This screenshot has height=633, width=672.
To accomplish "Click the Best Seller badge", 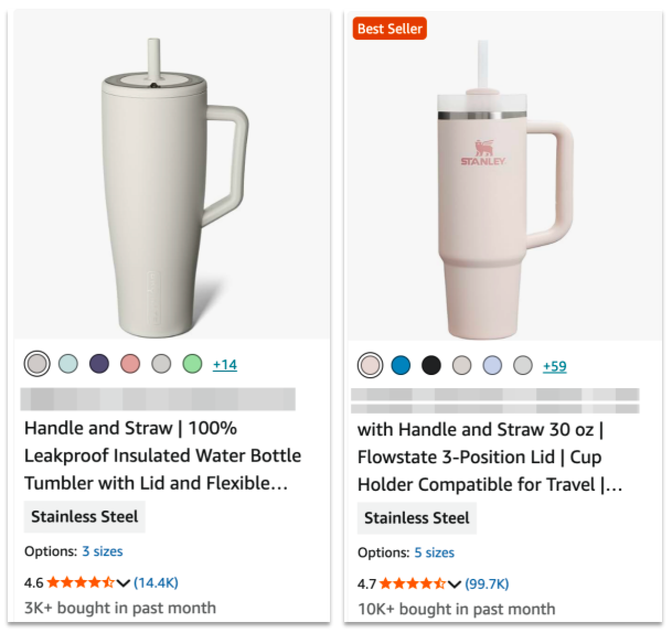I will [390, 29].
